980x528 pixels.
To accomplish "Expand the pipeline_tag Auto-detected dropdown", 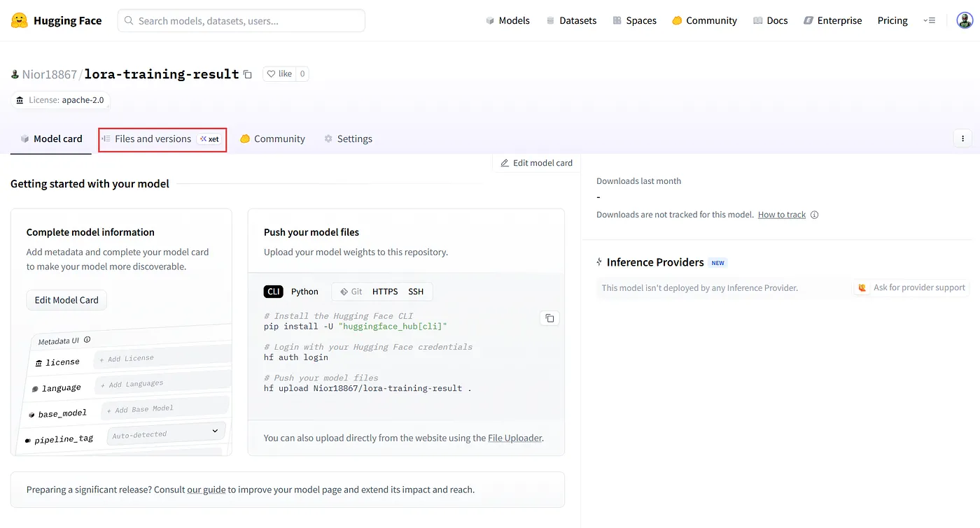I will [x=168, y=434].
